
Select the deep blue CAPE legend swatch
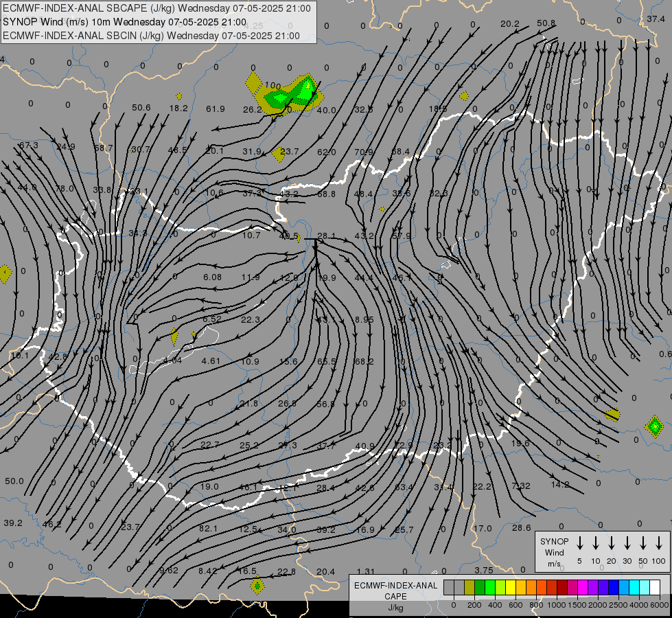[614, 587]
